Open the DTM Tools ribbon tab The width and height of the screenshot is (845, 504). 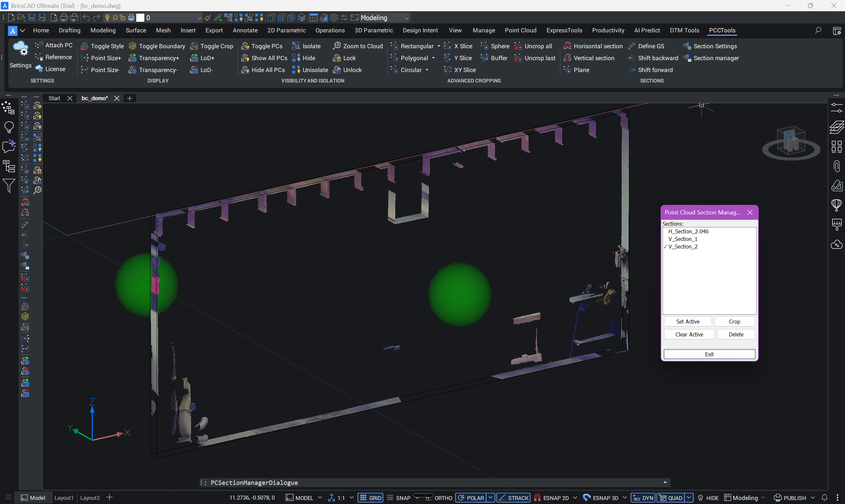[684, 30]
